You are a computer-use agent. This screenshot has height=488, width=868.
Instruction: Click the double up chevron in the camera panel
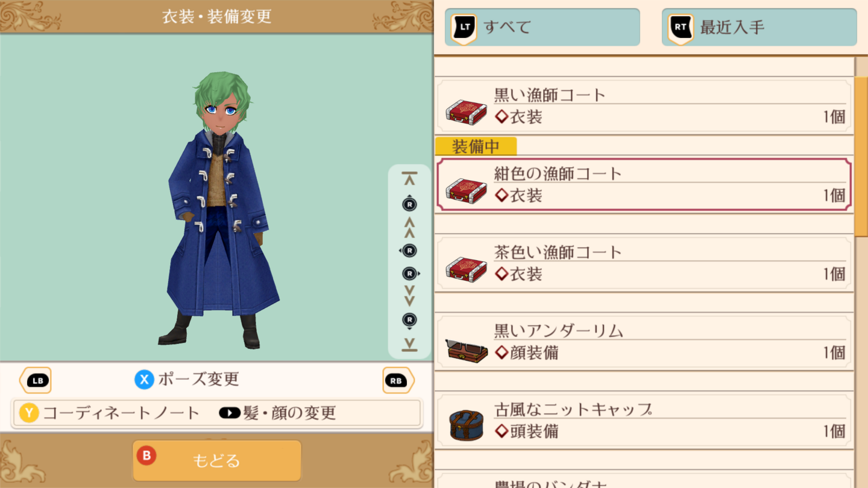[x=409, y=227]
